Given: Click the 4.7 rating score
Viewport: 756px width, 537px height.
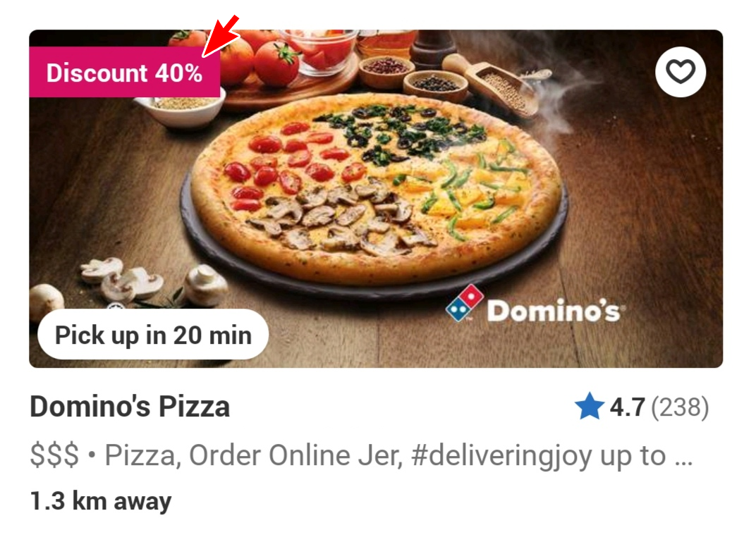Looking at the screenshot, I should pyautogui.click(x=627, y=407).
